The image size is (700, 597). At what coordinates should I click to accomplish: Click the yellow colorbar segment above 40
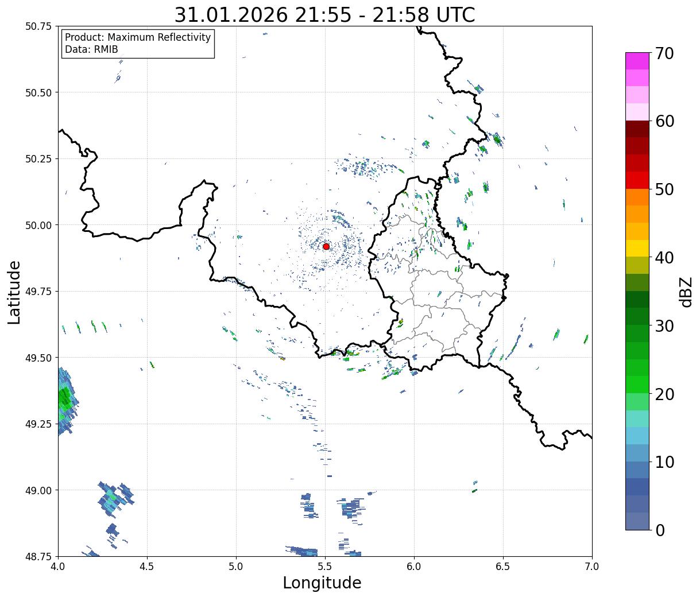637,248
